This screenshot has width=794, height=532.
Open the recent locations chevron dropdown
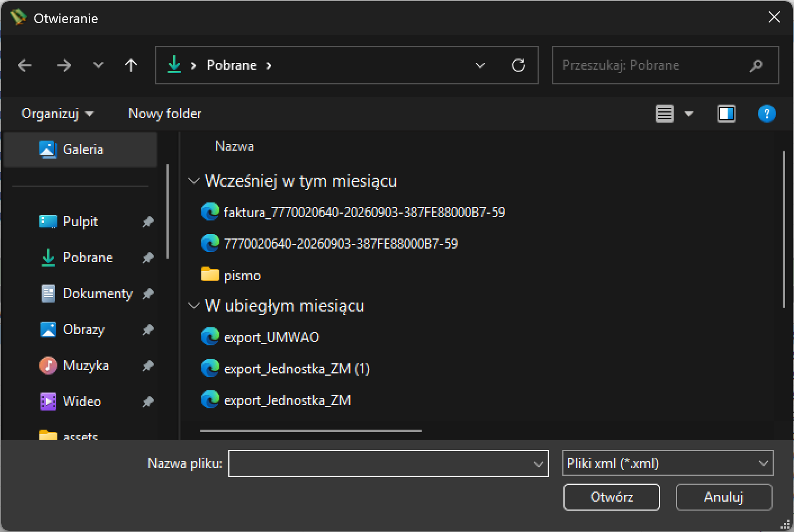click(98, 65)
